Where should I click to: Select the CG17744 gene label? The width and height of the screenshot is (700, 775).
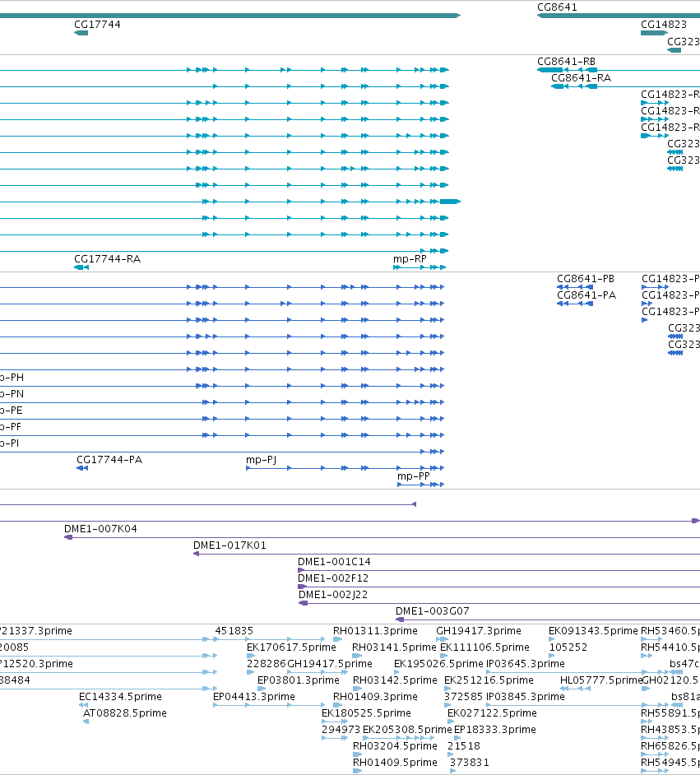click(x=97, y=24)
